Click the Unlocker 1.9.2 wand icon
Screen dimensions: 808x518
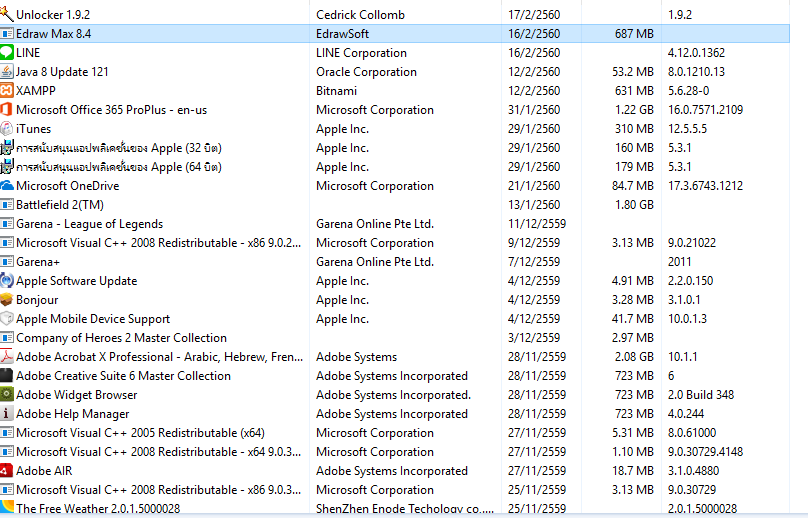click(x=7, y=15)
